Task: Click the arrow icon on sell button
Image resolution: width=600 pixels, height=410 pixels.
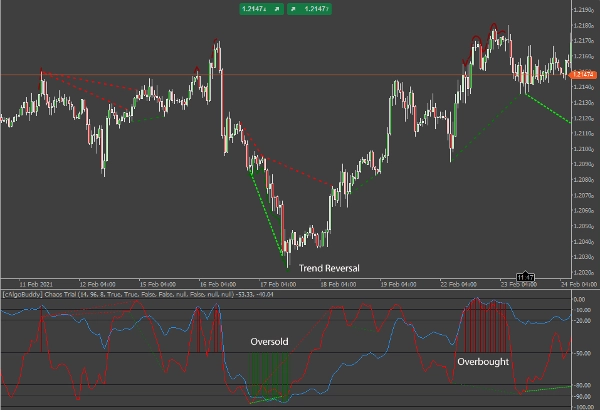Action: [279, 10]
